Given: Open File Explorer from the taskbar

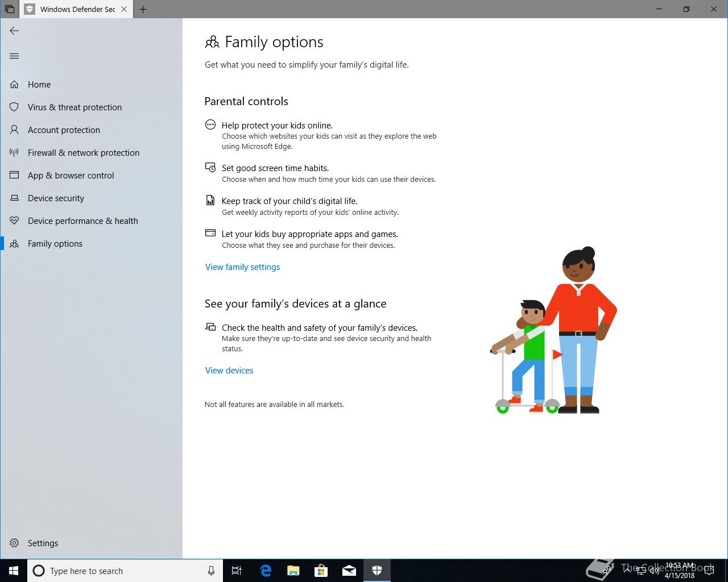Looking at the screenshot, I should (293, 571).
